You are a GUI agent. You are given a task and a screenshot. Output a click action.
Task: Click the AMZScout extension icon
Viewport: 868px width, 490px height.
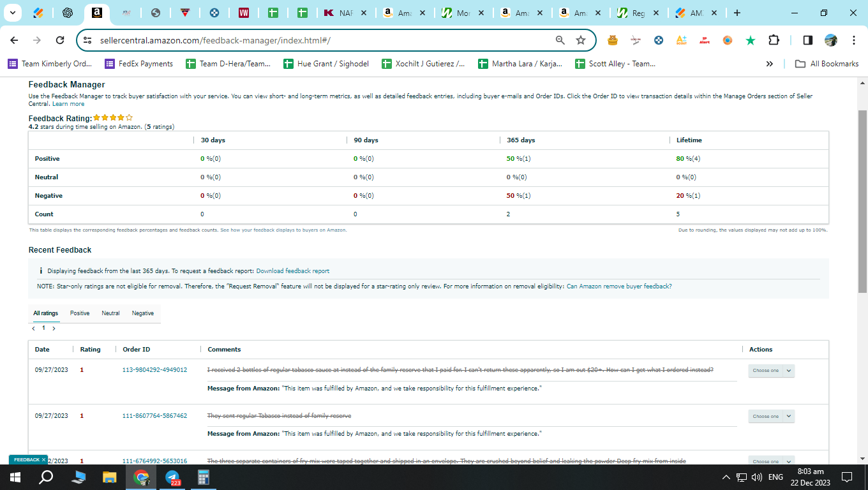pyautogui.click(x=682, y=40)
